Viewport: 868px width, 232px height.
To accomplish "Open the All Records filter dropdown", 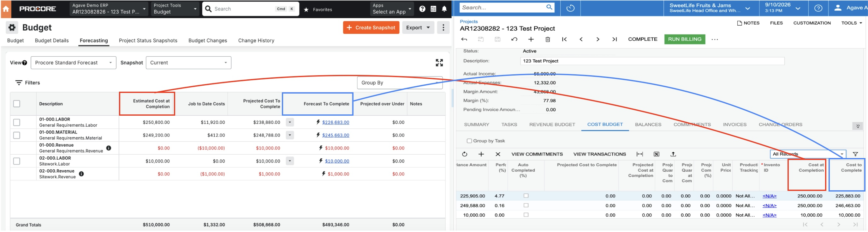I will pyautogui.click(x=808, y=154).
